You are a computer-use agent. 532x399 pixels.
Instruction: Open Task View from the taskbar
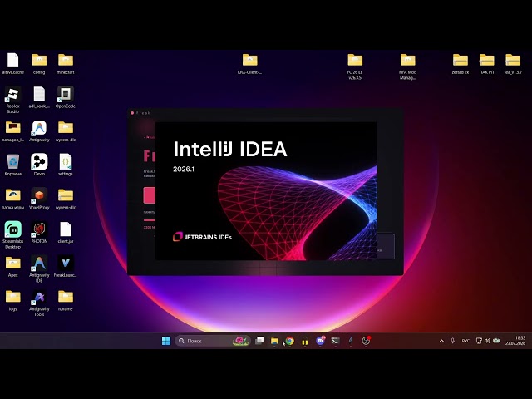click(x=259, y=341)
